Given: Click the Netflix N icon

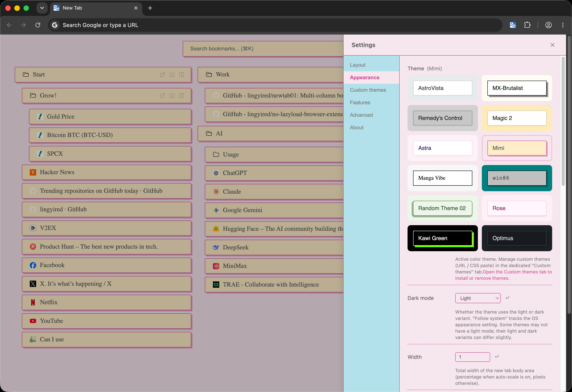Looking at the screenshot, I should tap(33, 302).
